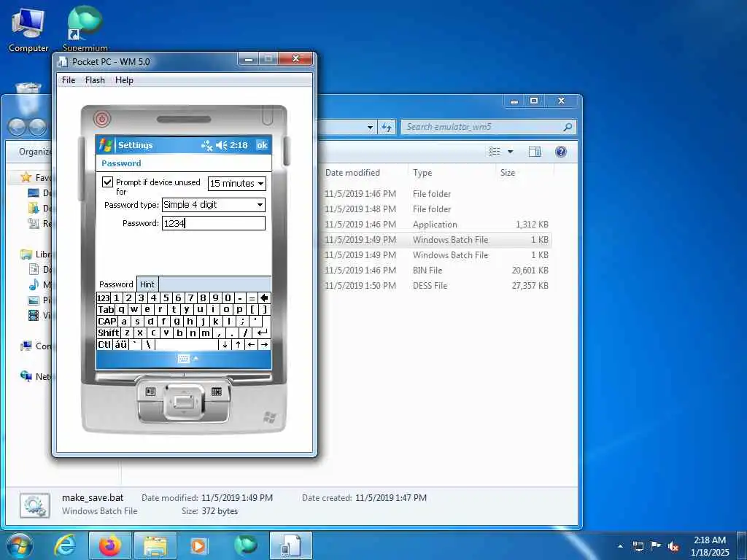Select the Password tab
This screenshot has width=747, height=560.
116,284
